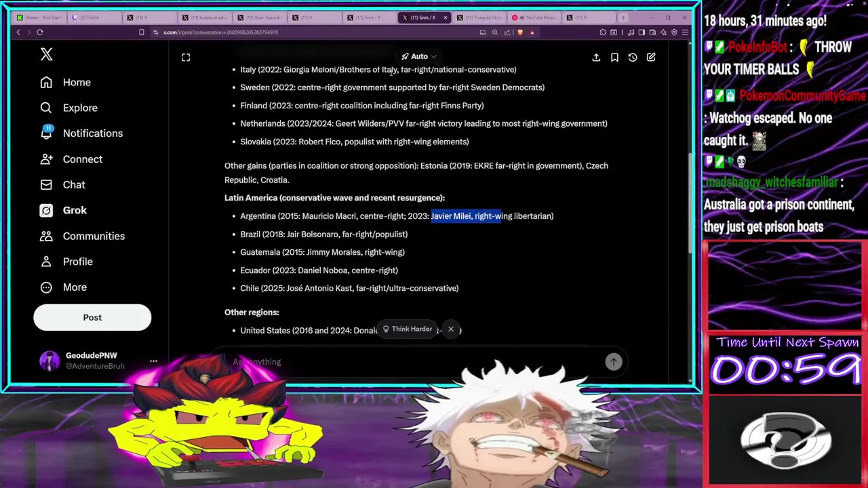This screenshot has height=488, width=868.
Task: Click the Argentina Javier Milei line
Action: click(397, 216)
